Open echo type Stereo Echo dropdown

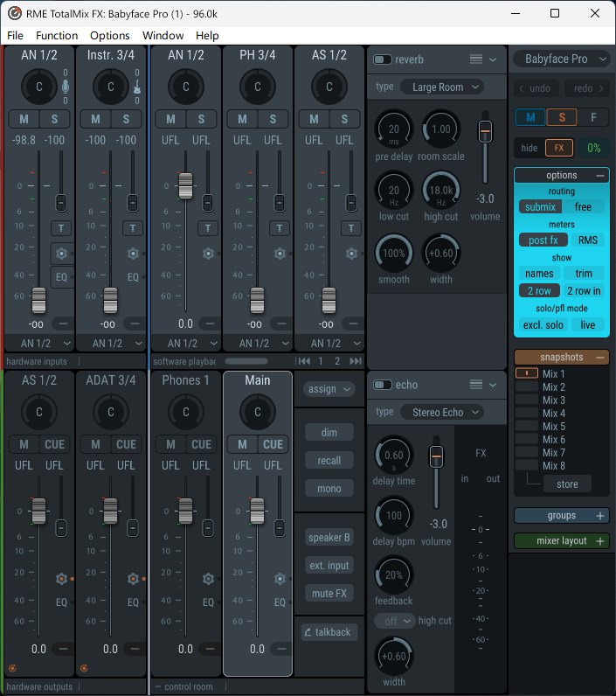[442, 413]
